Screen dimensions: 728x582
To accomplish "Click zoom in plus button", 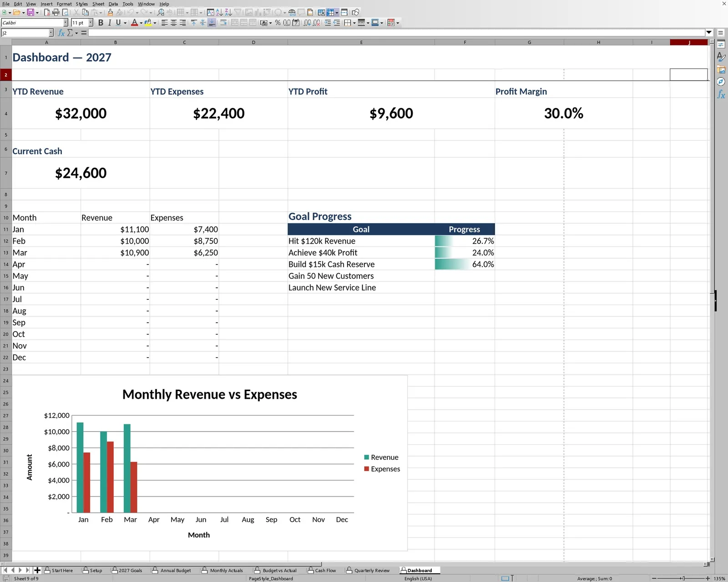I will pyautogui.click(x=708, y=578).
